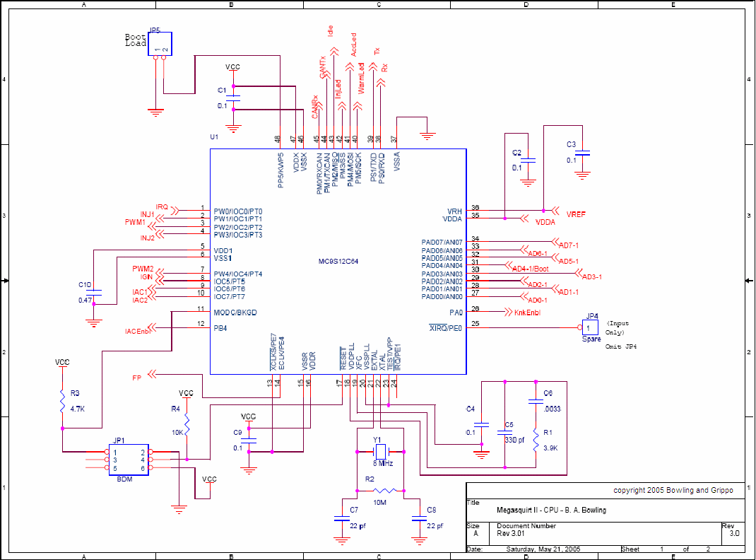756x560 pixels.
Task: Select the title text Megasquirt II - CPU
Action: [551, 510]
